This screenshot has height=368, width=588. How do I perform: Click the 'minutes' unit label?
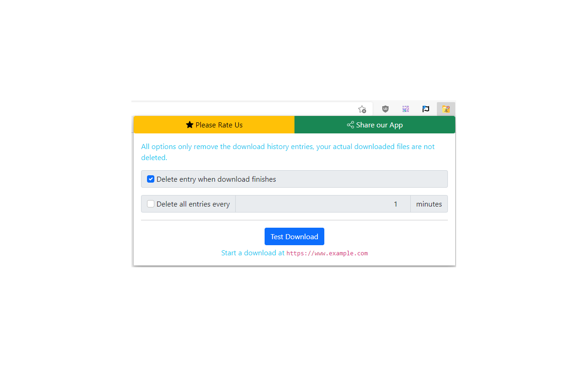pos(429,204)
